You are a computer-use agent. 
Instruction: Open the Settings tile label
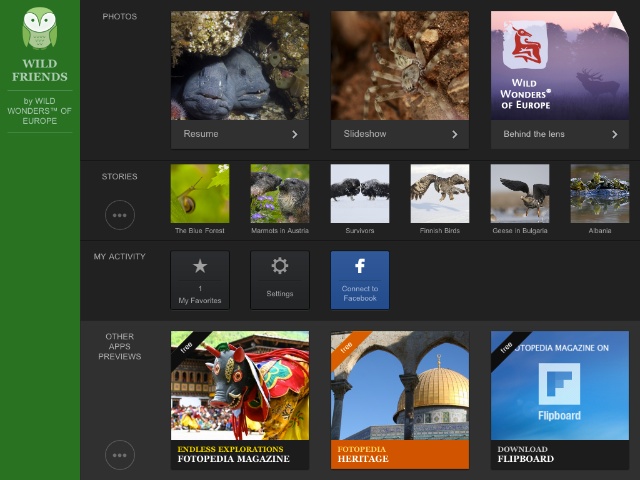[x=280, y=293]
